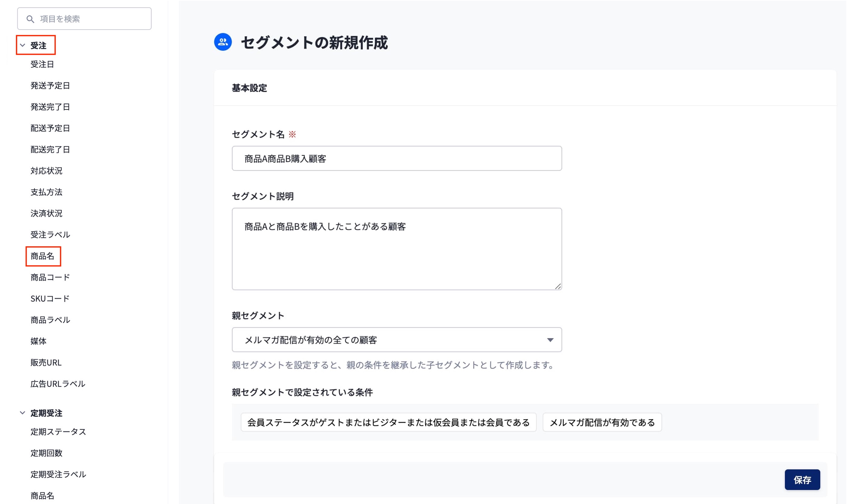Click the セグメント説明 text area
This screenshot has height=504, width=847.
coord(397,249)
